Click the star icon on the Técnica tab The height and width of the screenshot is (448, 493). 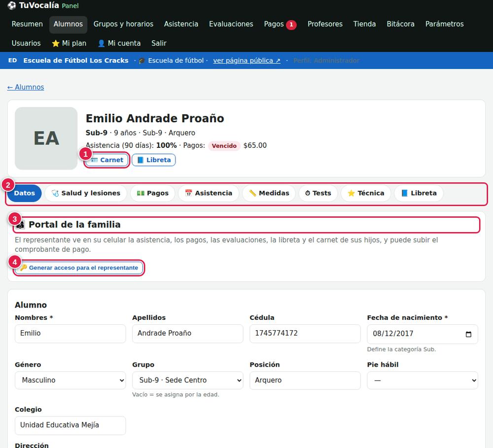(351, 193)
